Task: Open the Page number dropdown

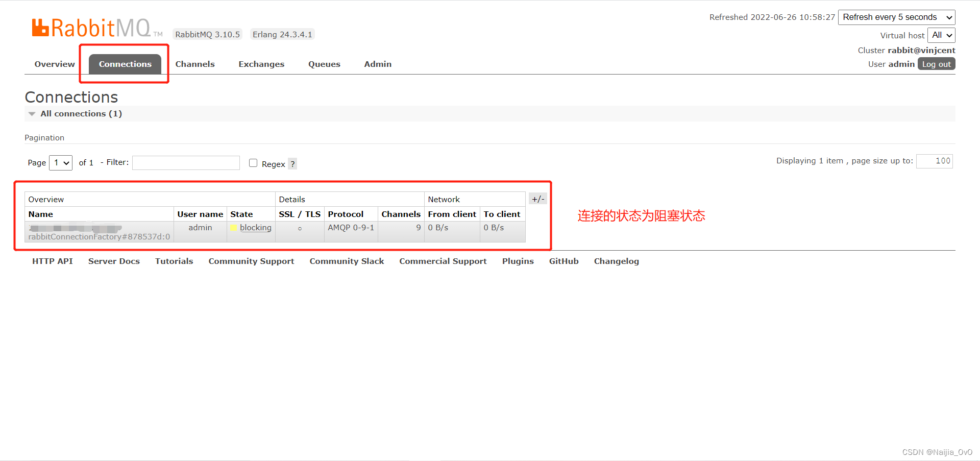Action: coord(61,163)
